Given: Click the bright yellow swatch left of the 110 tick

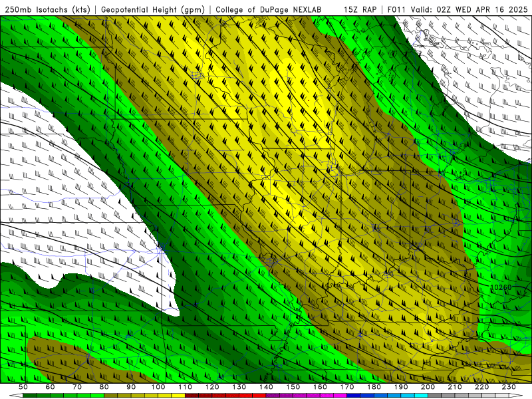Looking at the screenshot, I should click(x=178, y=396).
